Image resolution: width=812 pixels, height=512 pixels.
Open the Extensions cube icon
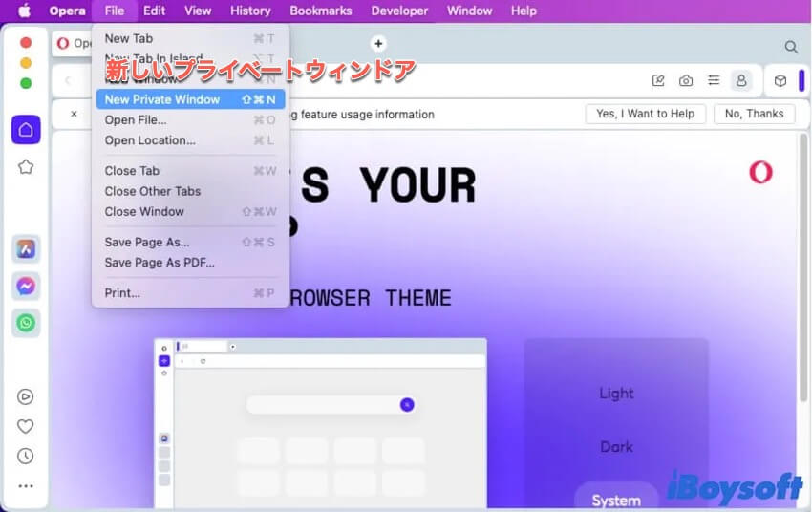[x=780, y=81]
